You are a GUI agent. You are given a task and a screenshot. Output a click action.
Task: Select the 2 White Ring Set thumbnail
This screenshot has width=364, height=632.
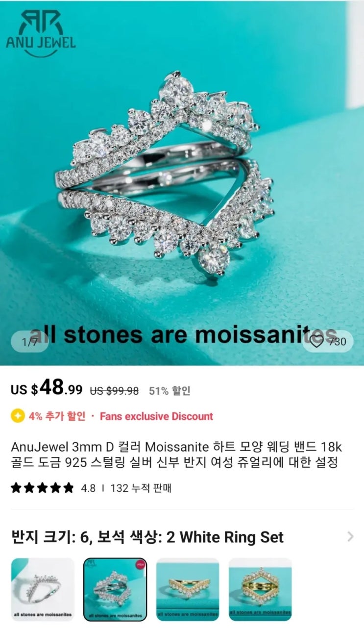coord(115,590)
